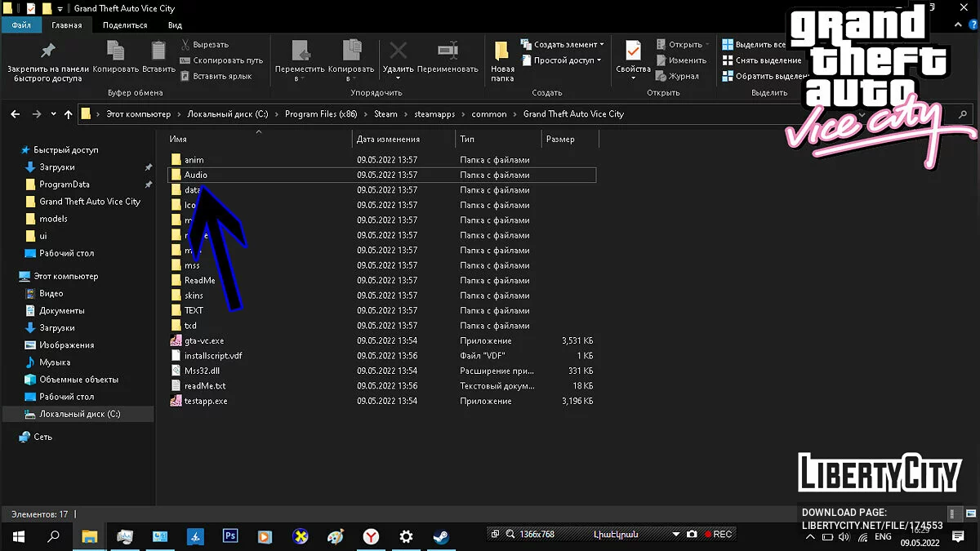Open the View ribbon tab

pyautogui.click(x=175, y=25)
